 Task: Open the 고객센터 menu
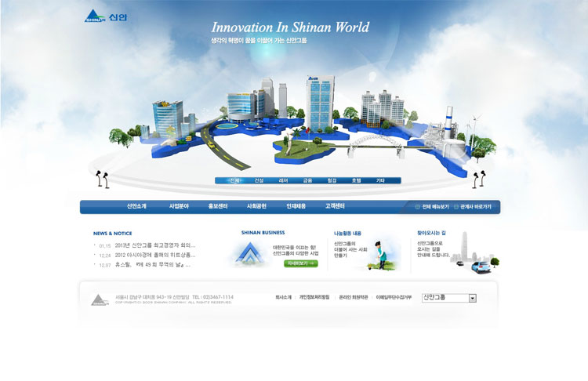point(335,206)
